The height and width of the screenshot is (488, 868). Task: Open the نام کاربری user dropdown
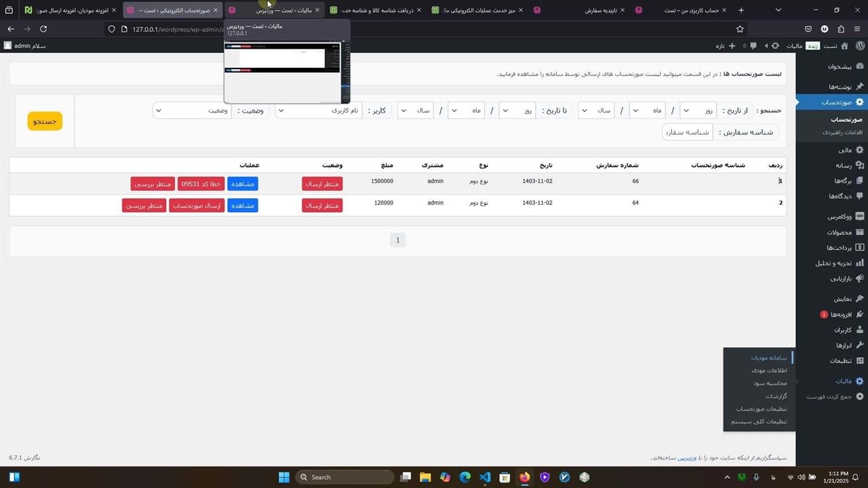point(318,110)
